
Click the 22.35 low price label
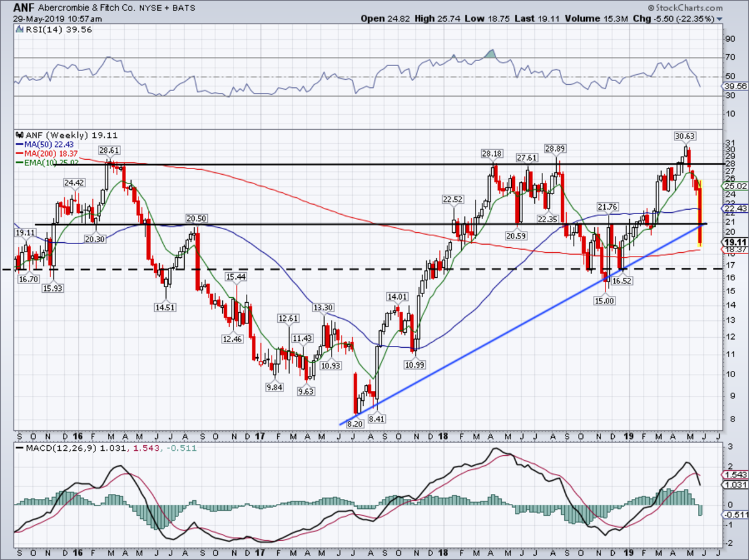547,218
